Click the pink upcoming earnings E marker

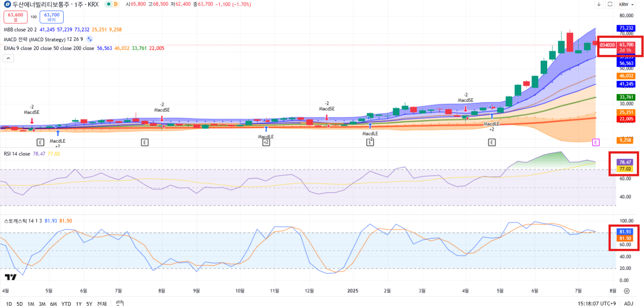point(596,142)
